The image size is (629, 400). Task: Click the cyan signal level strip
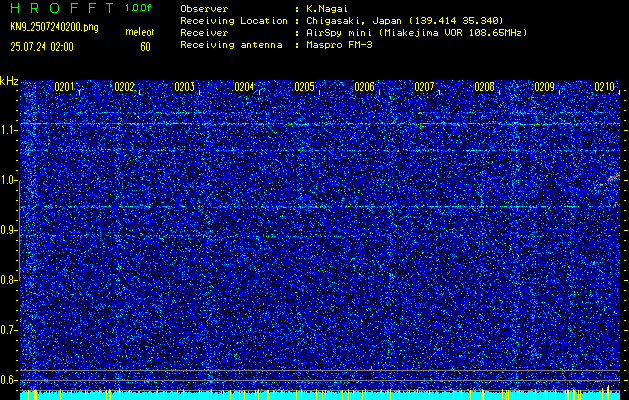tap(320, 395)
